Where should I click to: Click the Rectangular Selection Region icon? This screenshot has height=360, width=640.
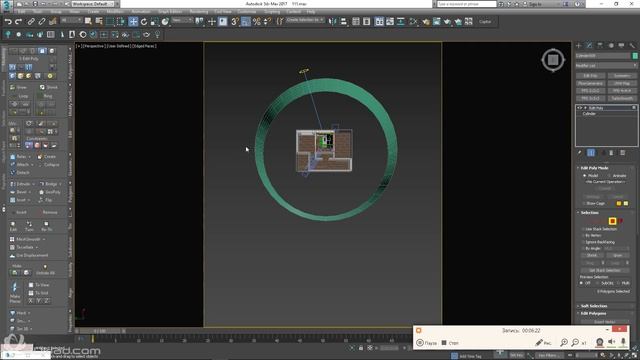110,21
